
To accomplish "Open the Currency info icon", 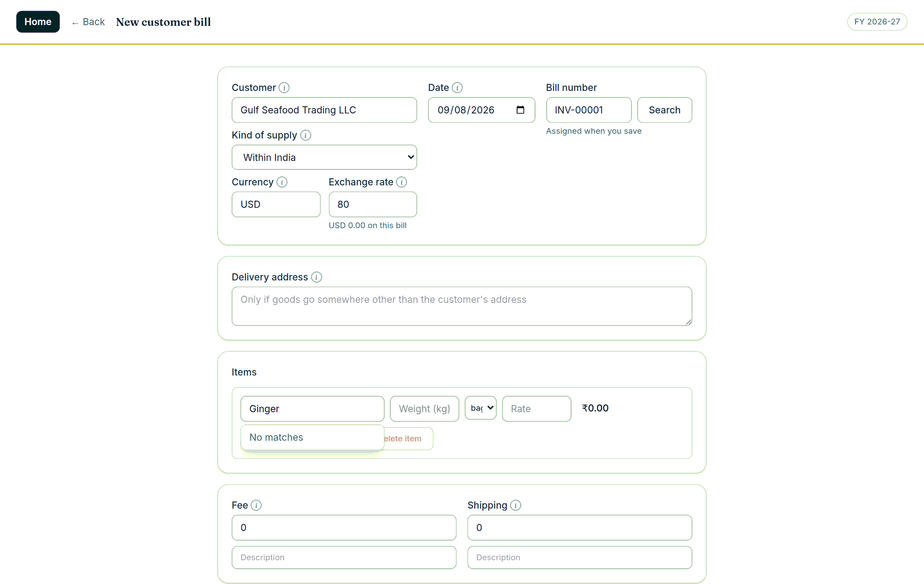I will pos(282,182).
